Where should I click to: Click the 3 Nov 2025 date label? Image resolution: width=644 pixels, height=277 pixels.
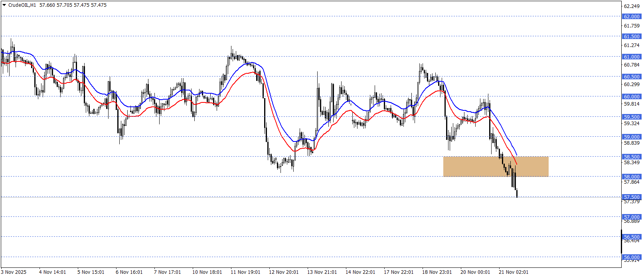click(x=14, y=272)
